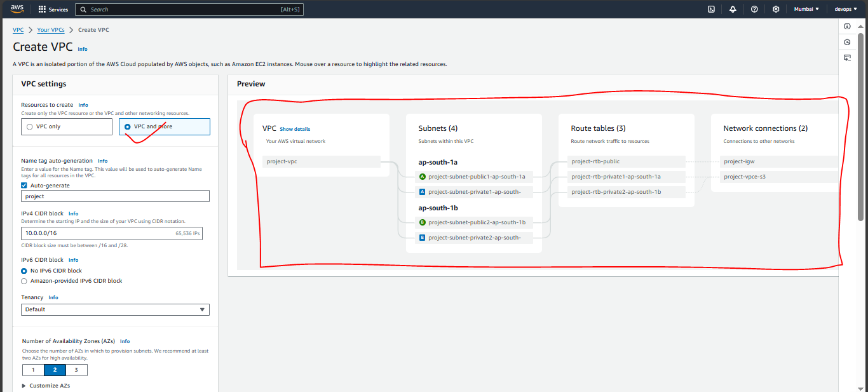
Task: Expand Customize AZs section
Action: pos(46,386)
